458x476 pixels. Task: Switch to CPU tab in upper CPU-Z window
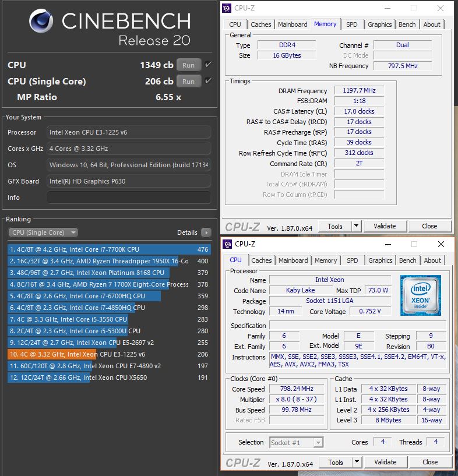[235, 24]
